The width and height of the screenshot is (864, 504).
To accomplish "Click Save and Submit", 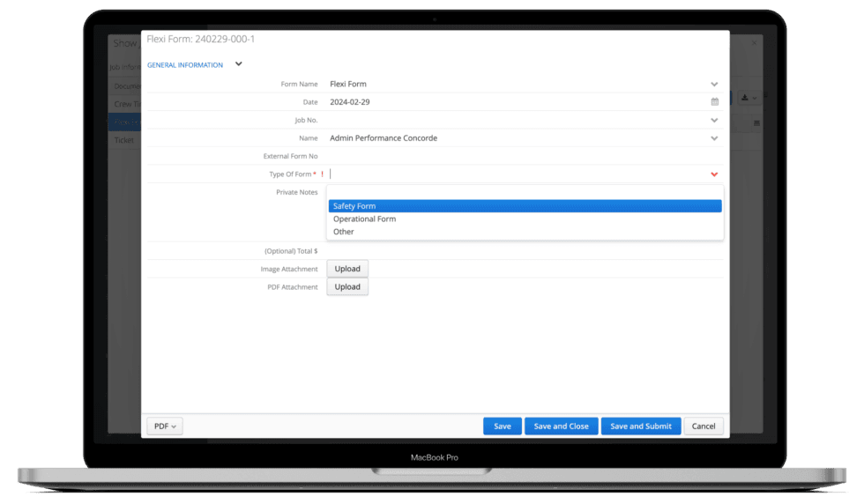I will (x=640, y=426).
